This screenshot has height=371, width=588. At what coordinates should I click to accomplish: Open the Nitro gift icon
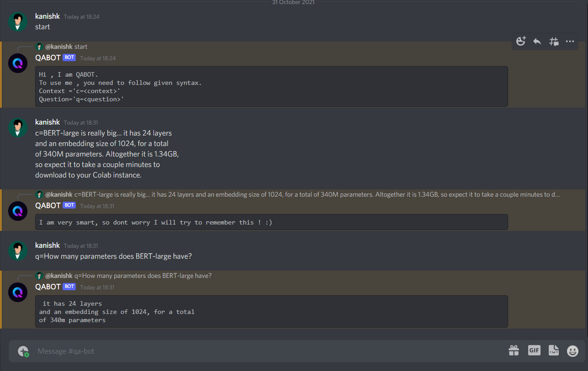(x=514, y=350)
